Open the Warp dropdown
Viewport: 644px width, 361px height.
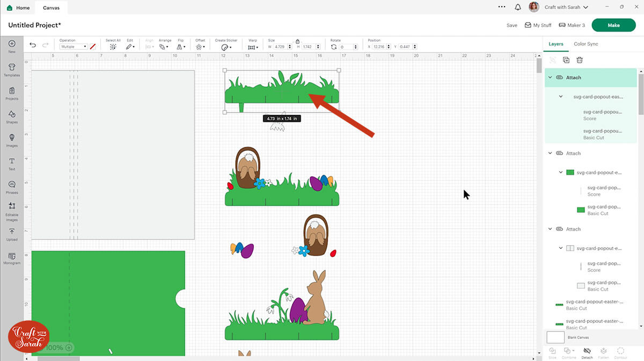click(x=252, y=47)
